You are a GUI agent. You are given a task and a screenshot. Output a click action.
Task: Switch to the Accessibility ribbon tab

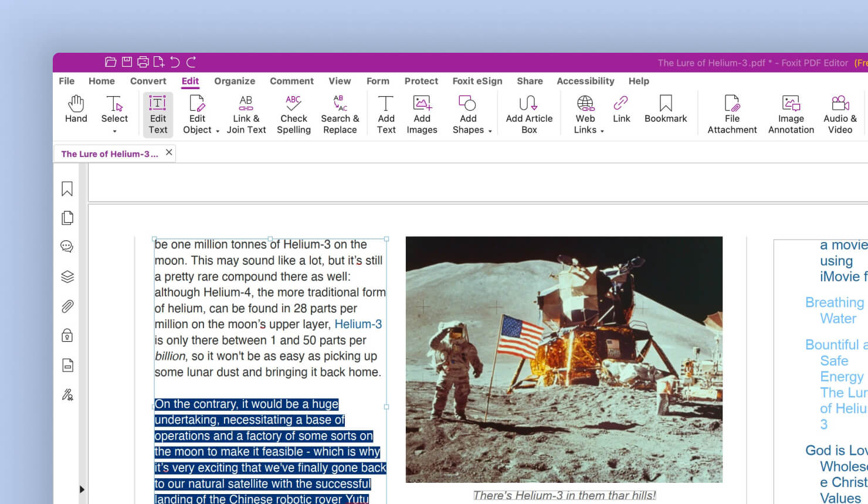pos(585,81)
